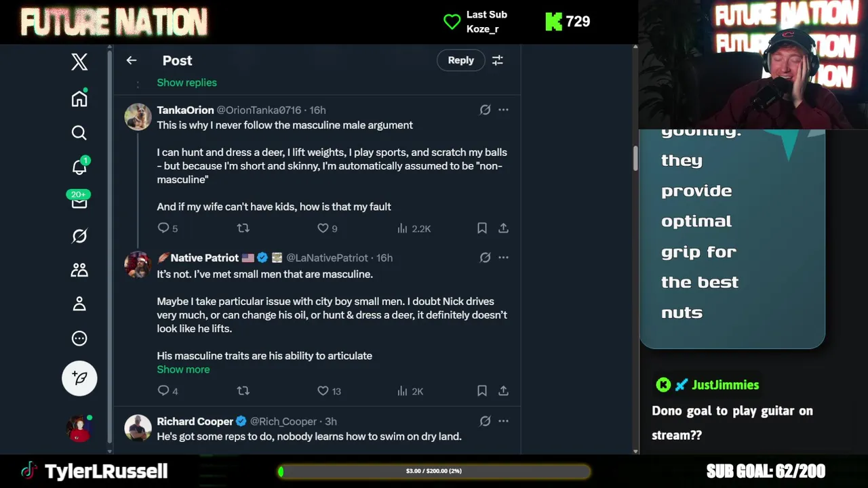Open the Communities people icon
Screen dimensions: 868x488
[79, 270]
